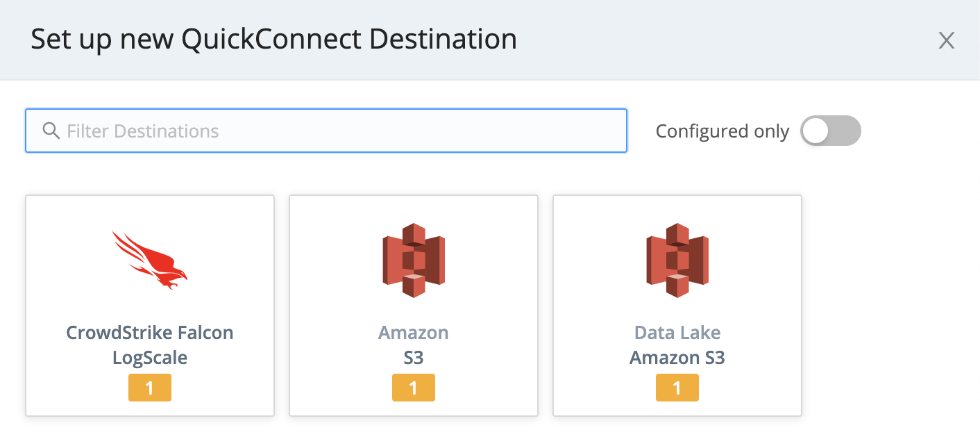This screenshot has height=439, width=980.
Task: Switch off the Configured only filter
Action: [831, 131]
